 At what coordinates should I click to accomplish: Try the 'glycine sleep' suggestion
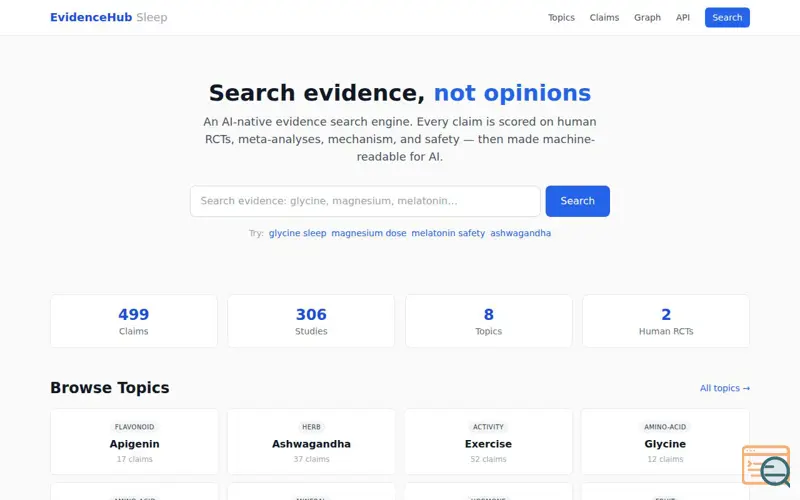click(x=297, y=233)
